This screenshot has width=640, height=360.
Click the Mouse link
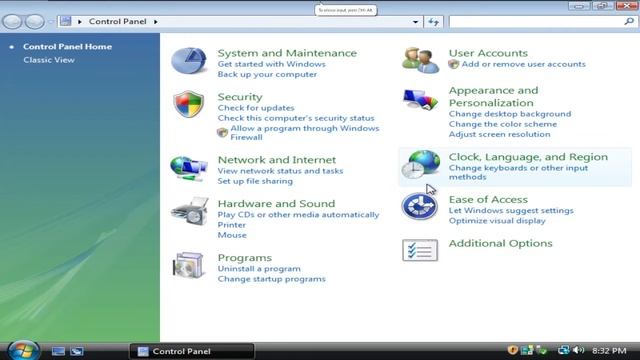point(232,235)
